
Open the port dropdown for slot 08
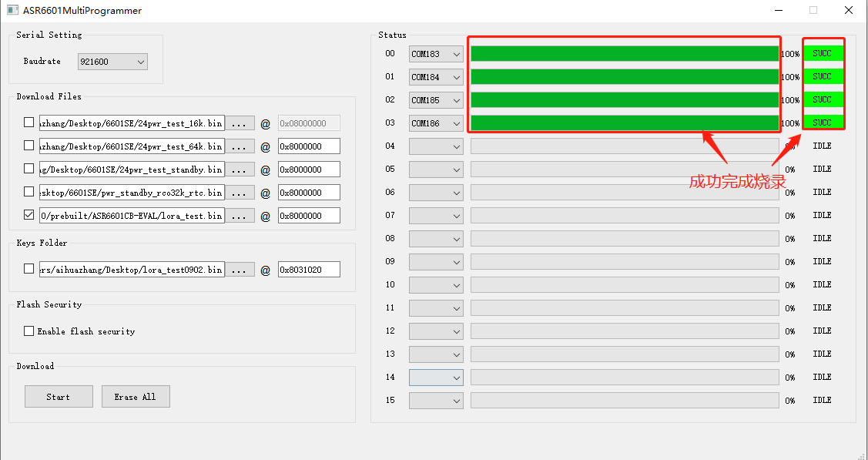pyautogui.click(x=436, y=239)
